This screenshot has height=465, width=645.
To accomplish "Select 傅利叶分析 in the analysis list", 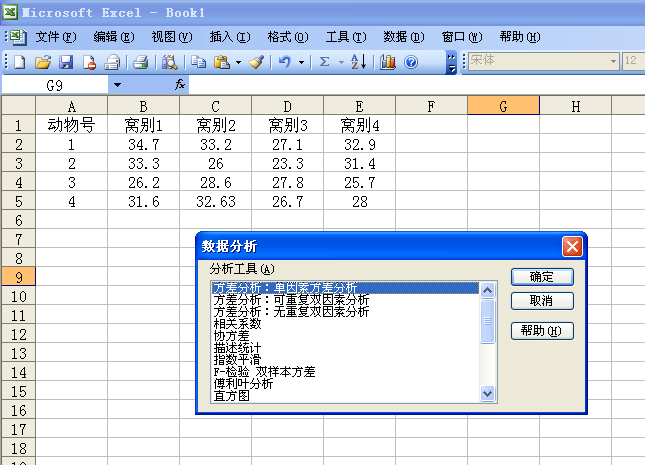I will point(345,384).
